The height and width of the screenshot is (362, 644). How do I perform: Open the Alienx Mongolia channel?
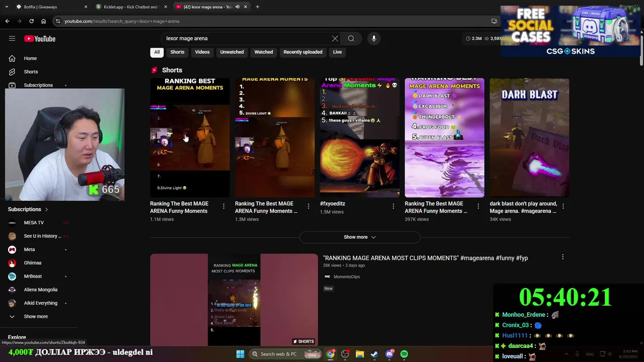click(41, 290)
